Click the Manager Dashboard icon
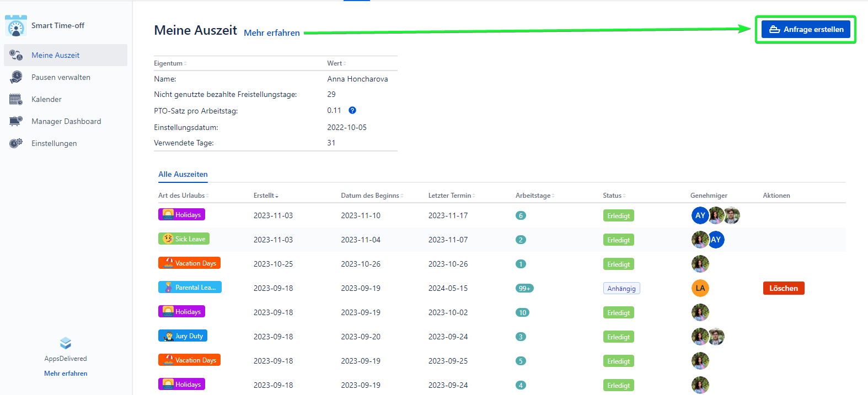 16,121
